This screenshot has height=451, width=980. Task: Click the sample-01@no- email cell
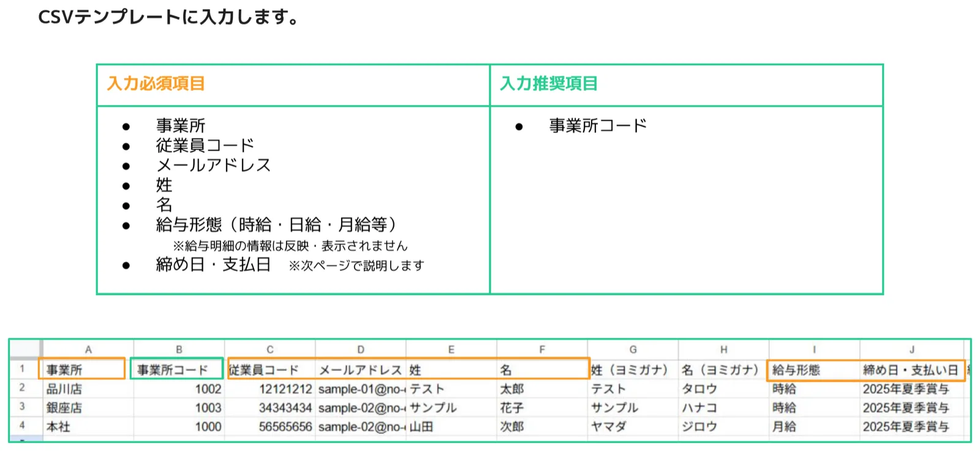pyautogui.click(x=360, y=389)
